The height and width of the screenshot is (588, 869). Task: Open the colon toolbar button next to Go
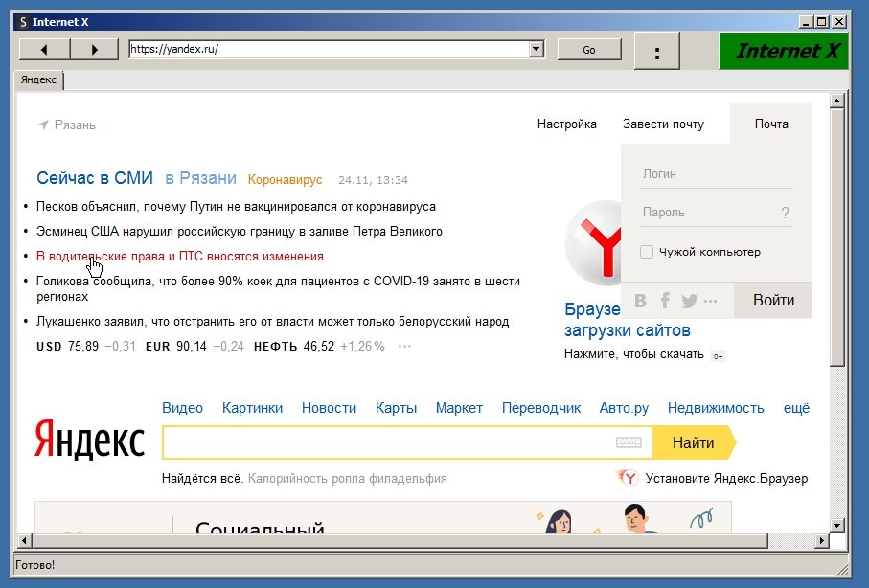click(x=656, y=52)
